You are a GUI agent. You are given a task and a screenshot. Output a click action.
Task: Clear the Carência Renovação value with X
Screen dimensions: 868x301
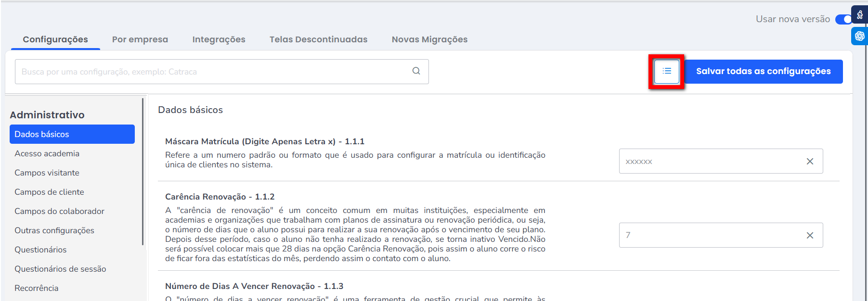tap(810, 235)
